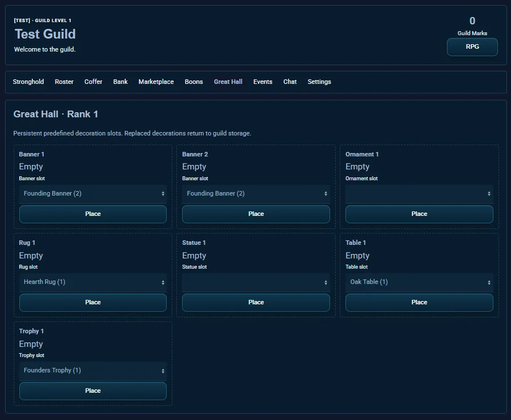Go to the Coffer tab
This screenshot has width=511, height=420.
[x=93, y=82]
